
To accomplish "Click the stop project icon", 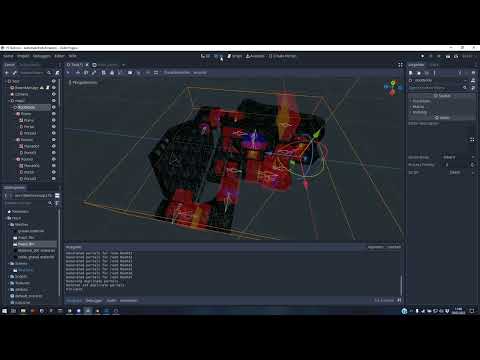I will click(x=439, y=56).
